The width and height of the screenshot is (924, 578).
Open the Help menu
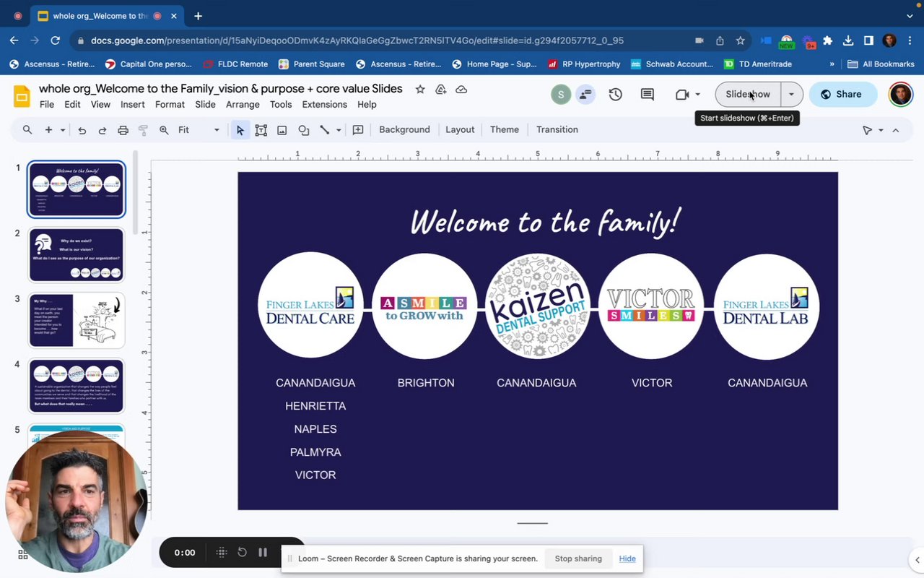[x=367, y=104]
